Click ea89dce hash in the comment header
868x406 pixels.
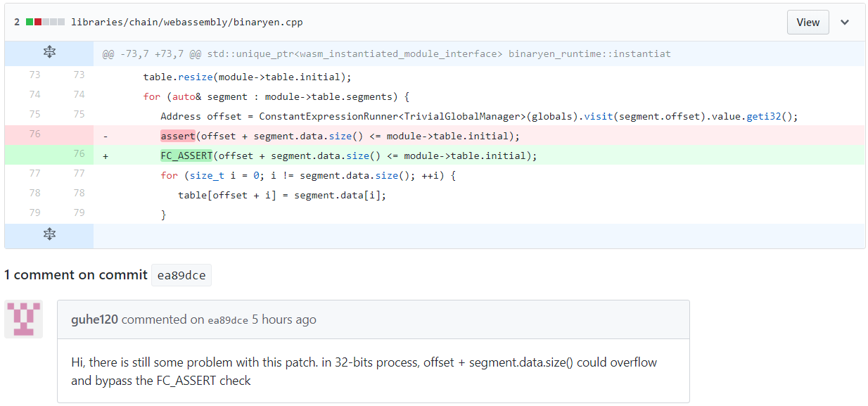(228, 320)
